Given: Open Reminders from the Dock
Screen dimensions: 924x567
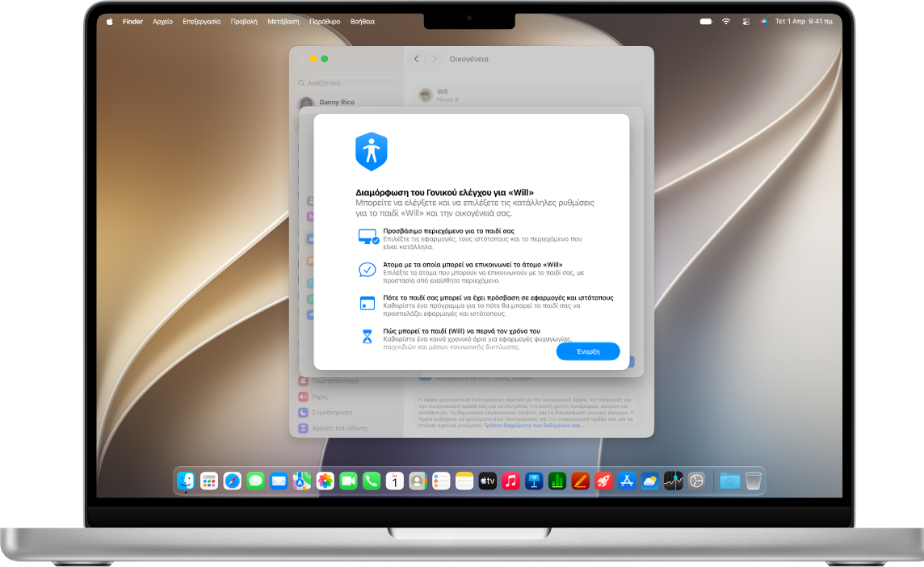Looking at the screenshot, I should (441, 481).
